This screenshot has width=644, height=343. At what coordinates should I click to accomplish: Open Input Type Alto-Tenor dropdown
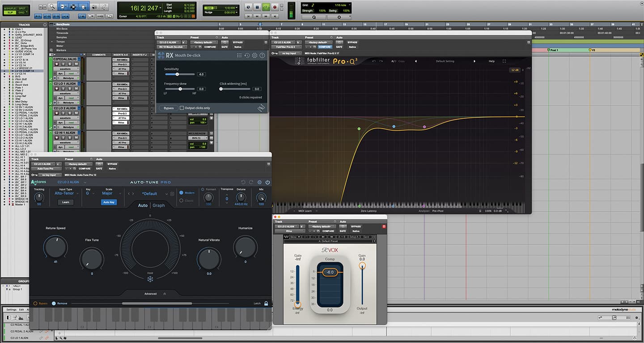[x=66, y=193]
